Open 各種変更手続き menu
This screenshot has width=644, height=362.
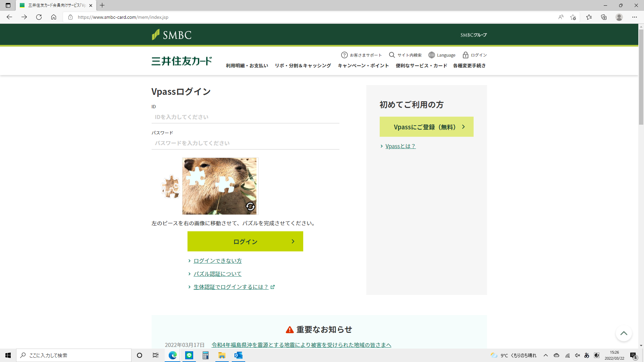469,66
